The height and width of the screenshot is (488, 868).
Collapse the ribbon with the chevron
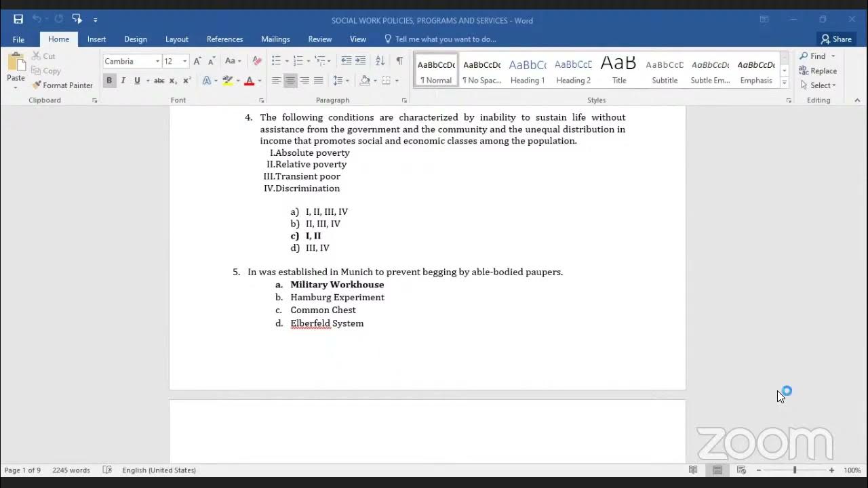(857, 100)
